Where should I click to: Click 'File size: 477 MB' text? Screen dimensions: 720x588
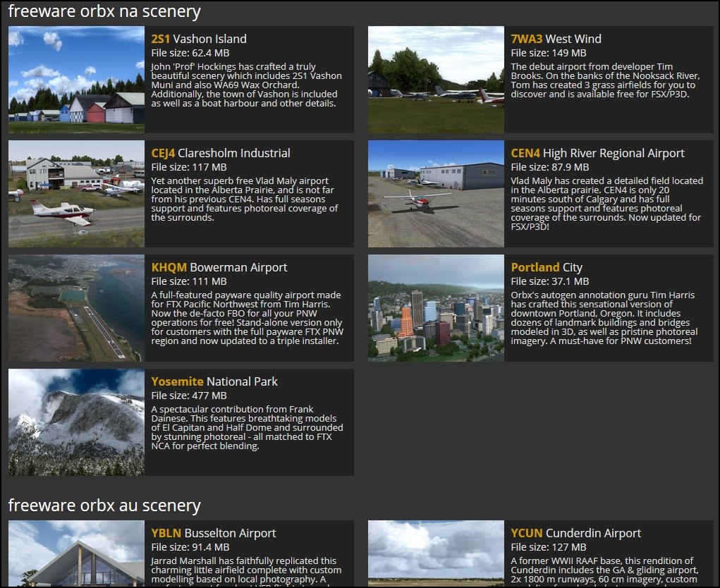tap(189, 396)
